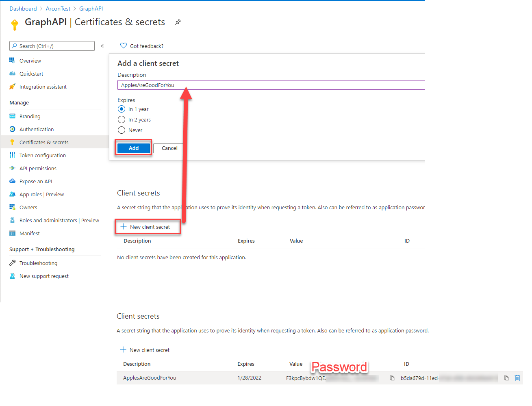Open Token configuration in the sidebar
The image size is (532, 406).
(43, 155)
